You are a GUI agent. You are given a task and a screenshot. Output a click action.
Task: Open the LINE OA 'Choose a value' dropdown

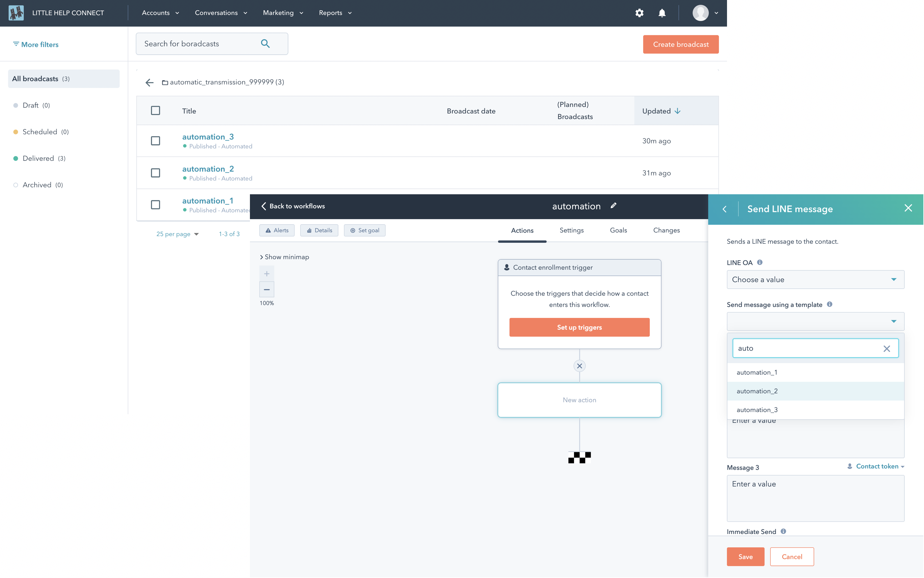(816, 279)
